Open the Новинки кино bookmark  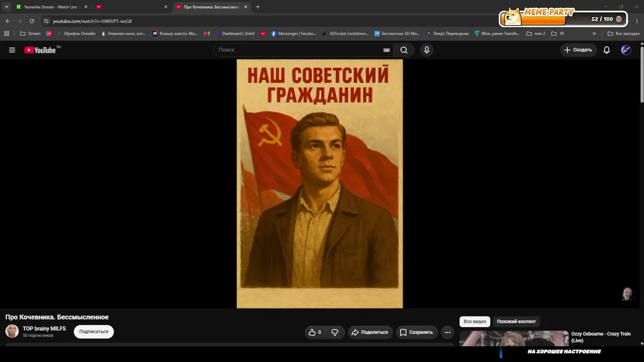(x=123, y=34)
